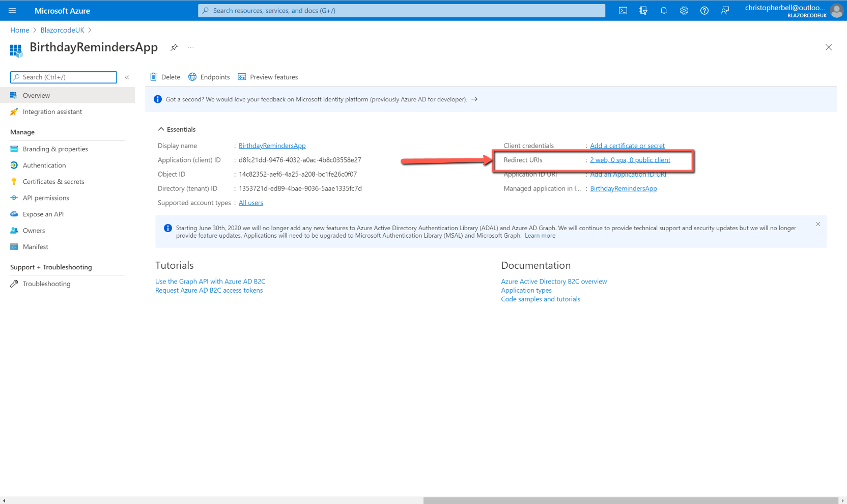Screen dimensions: 847x504
Task: Open Preview features
Action: pos(268,77)
